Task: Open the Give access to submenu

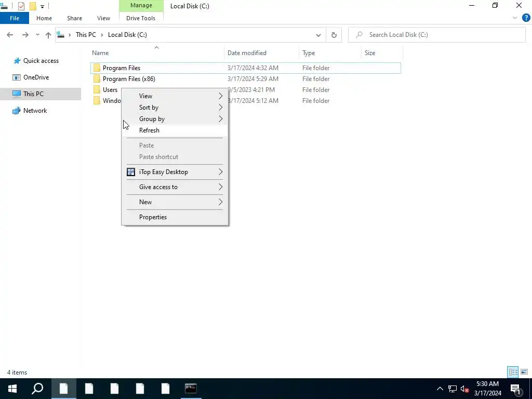Action: (175, 187)
